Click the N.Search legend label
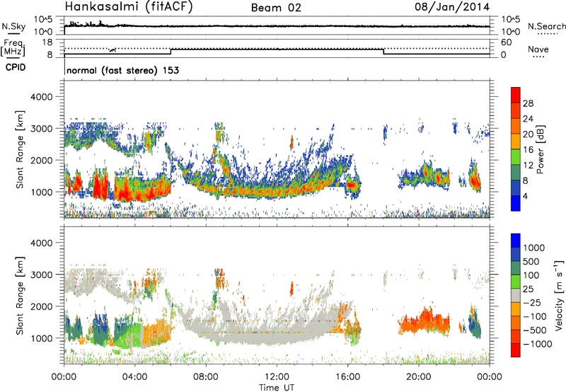 (x=546, y=26)
